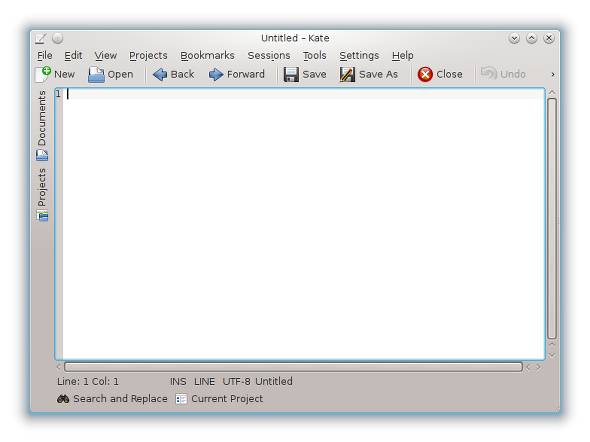590x442 pixels.
Task: Expand the toolbar overflow arrow
Action: [x=552, y=74]
